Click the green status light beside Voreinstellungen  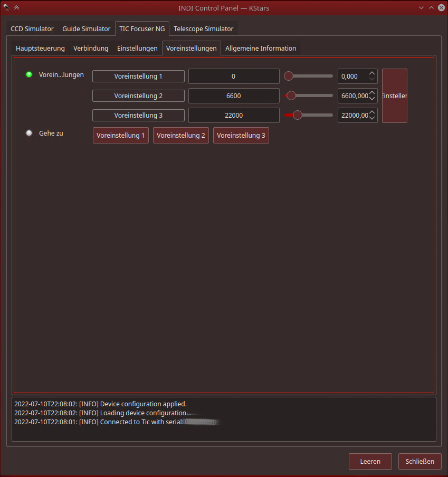(x=29, y=74)
